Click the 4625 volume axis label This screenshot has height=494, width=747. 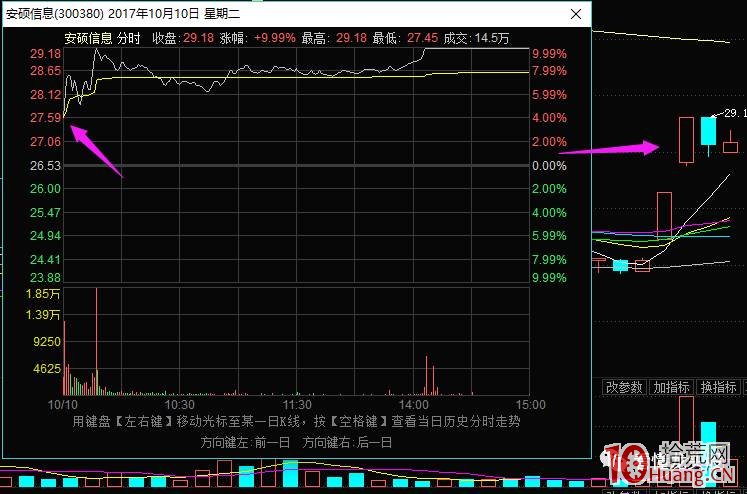point(47,368)
